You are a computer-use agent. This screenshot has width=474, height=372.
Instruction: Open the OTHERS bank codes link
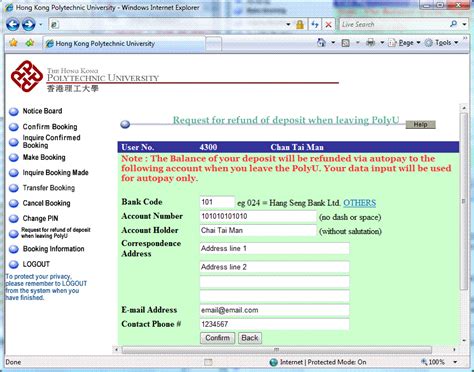pyautogui.click(x=359, y=203)
